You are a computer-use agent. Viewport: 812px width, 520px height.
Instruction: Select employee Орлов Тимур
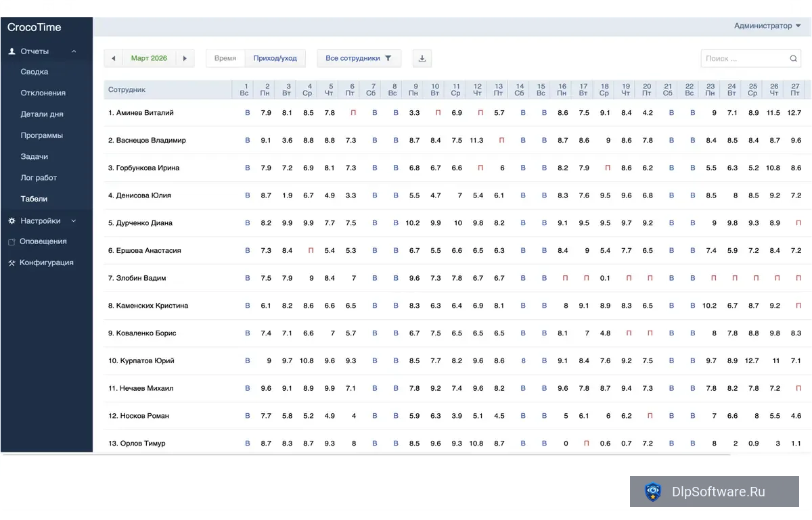coord(137,444)
